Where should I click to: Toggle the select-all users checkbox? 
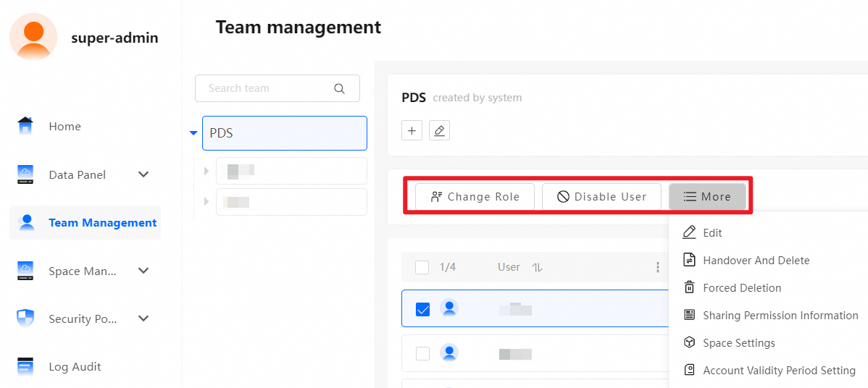click(x=422, y=267)
